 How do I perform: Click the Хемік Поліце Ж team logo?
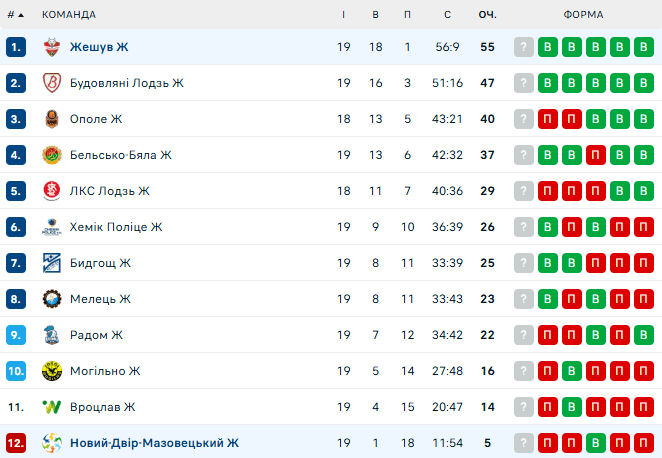coord(52,227)
